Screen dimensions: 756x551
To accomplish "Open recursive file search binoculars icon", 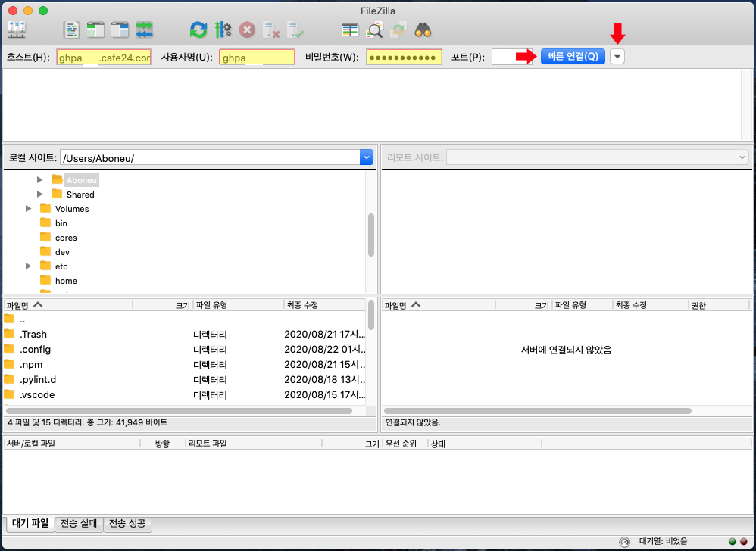I will [x=423, y=30].
